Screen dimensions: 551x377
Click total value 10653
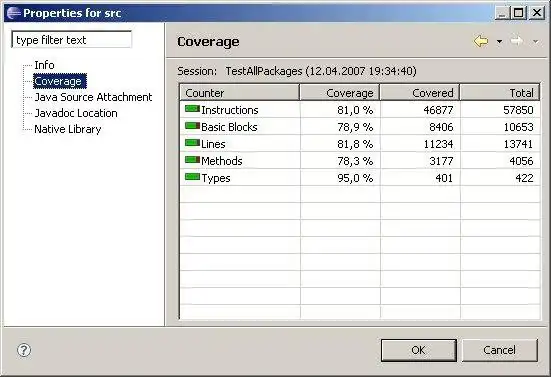click(x=518, y=127)
